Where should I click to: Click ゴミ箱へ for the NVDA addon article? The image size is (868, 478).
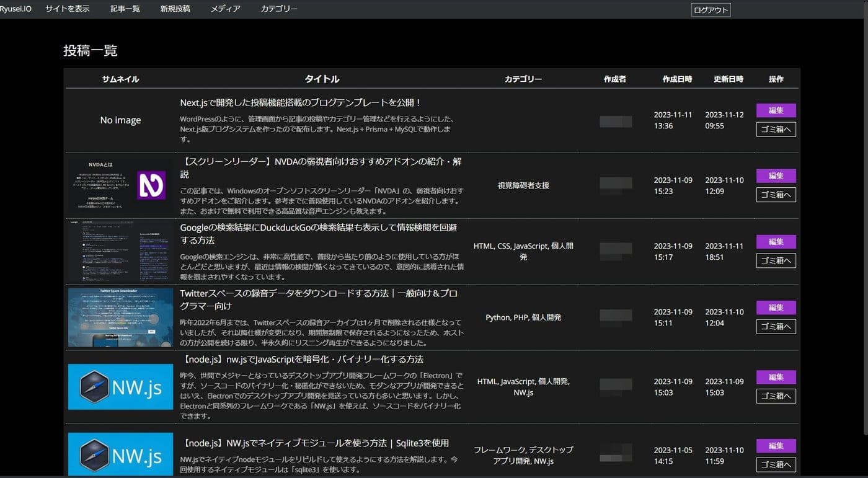pyautogui.click(x=776, y=195)
